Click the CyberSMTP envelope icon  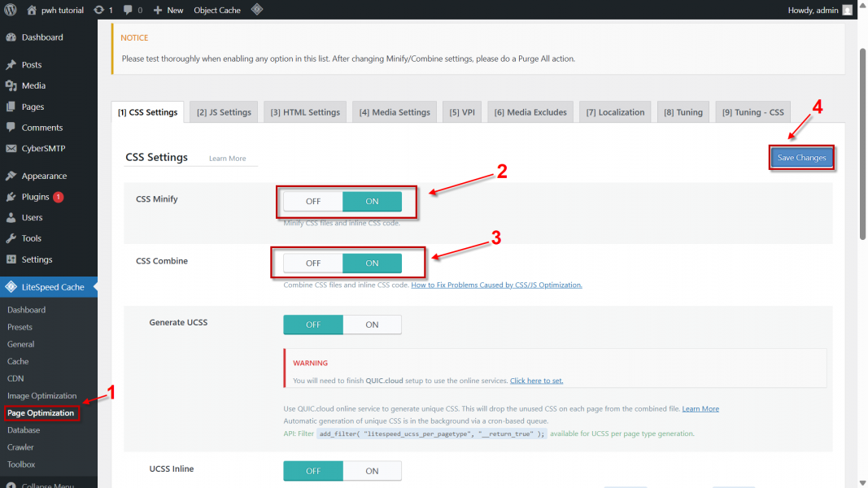11,148
